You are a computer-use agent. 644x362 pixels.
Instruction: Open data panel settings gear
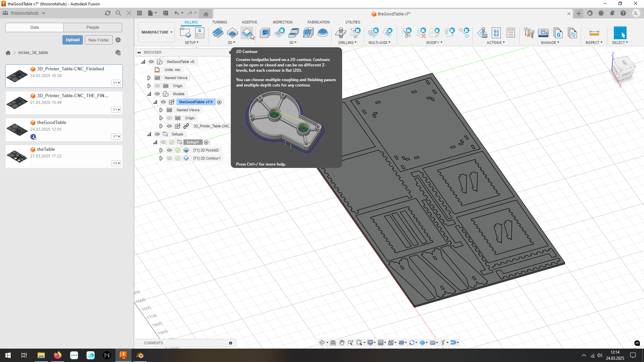tap(118, 40)
